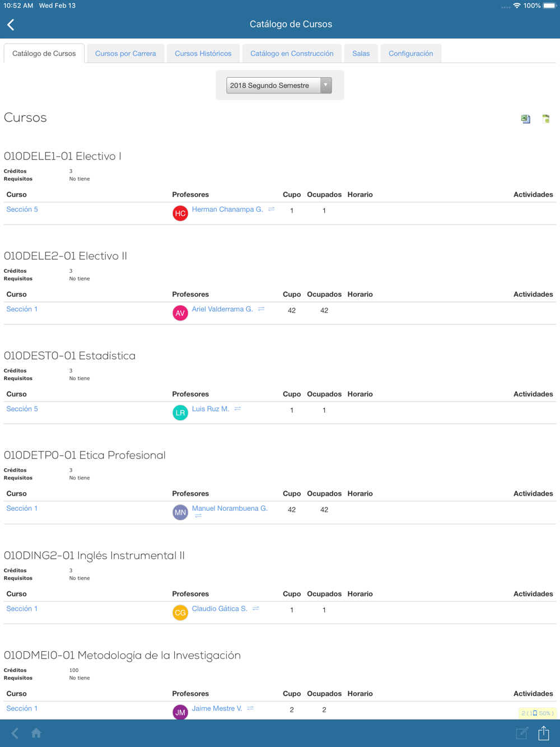
Task: Go to the Salas tab
Action: pos(361,54)
